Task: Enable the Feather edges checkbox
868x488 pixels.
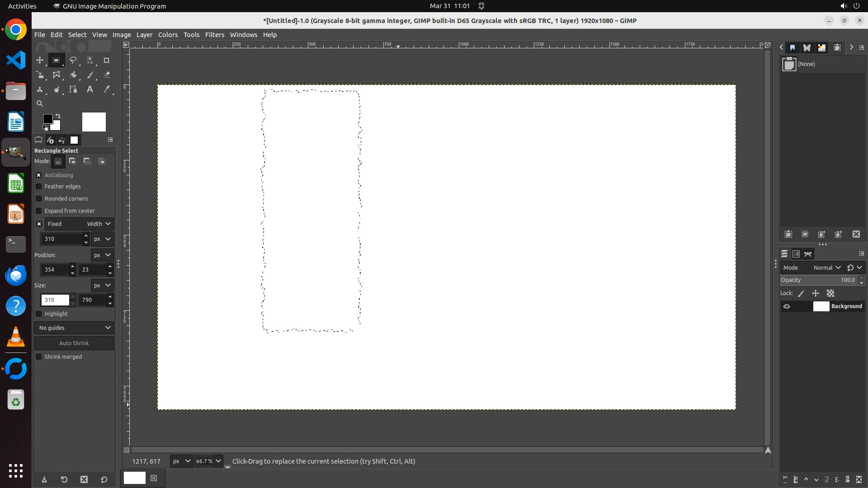Action: coord(39,187)
